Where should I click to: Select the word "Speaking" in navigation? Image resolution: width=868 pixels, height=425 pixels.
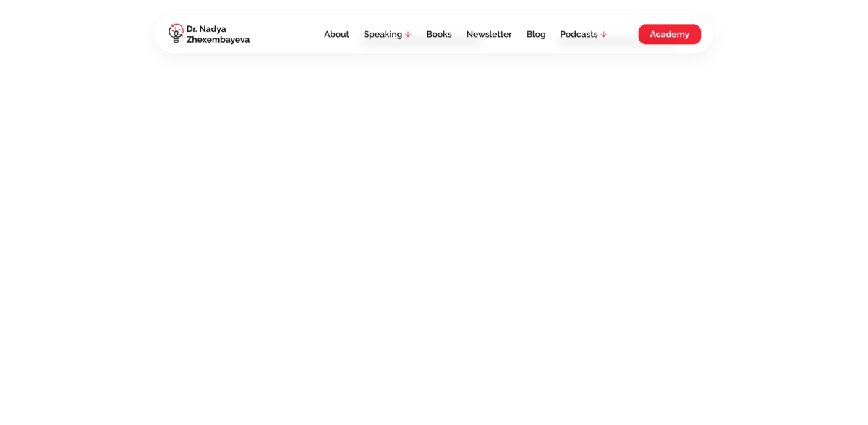383,34
